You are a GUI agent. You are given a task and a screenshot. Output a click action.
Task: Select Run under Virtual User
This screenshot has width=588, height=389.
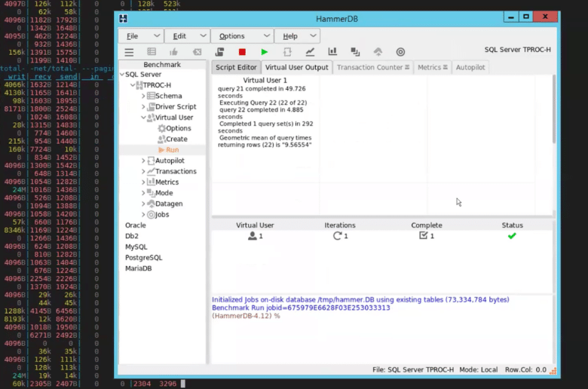(x=172, y=150)
